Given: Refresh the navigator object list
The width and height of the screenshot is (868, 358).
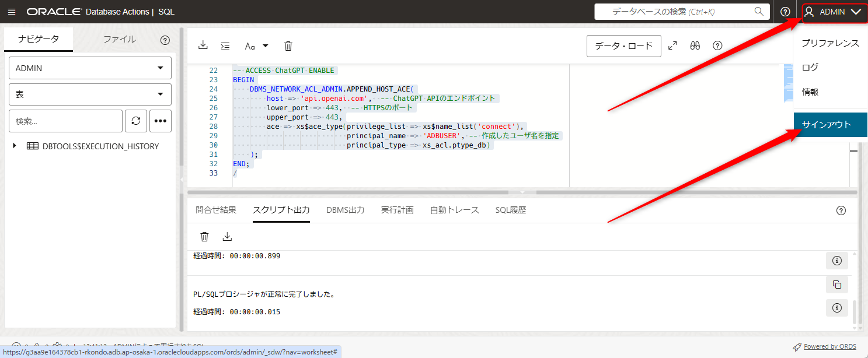Looking at the screenshot, I should pos(136,121).
